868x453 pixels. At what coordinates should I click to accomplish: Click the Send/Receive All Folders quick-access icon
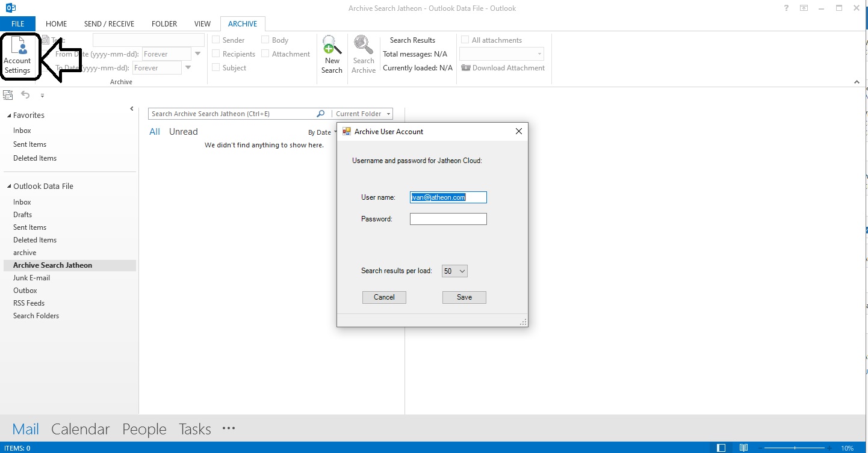click(8, 95)
